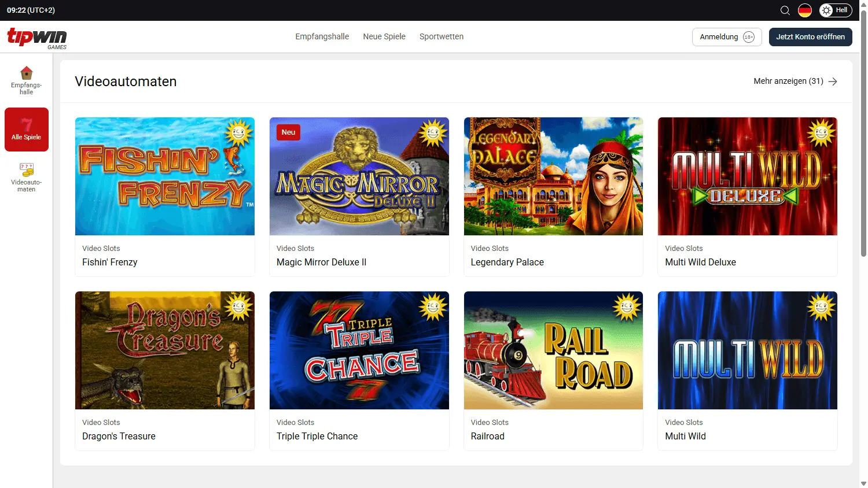Click the Fishin' Frenzy title text

(x=110, y=262)
